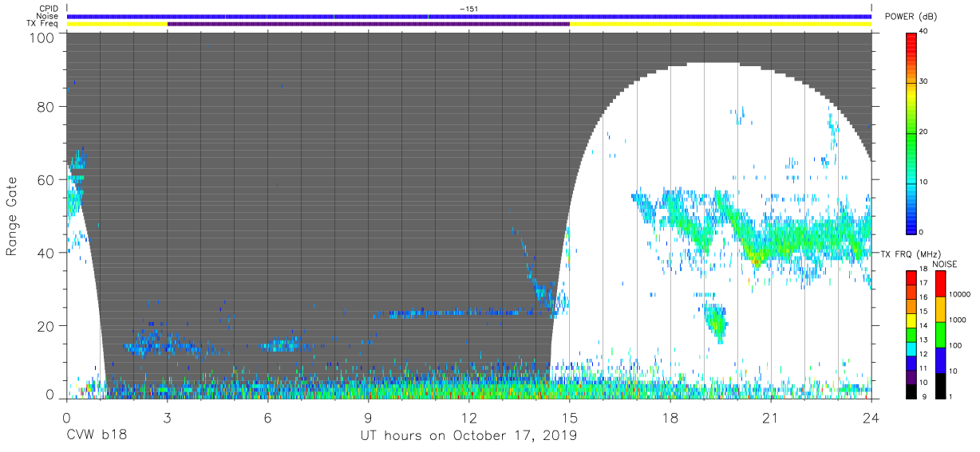Image resolution: width=980 pixels, height=452 pixels.
Task: Click the y-axis tick label 40
Action: [x=45, y=253]
